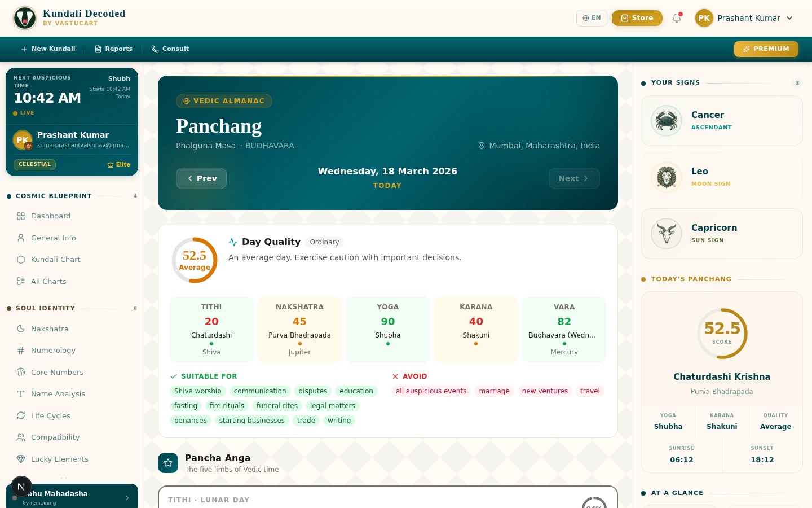Click the Capricorn goat sign icon
Screen dimensions: 812x508
[667, 234]
